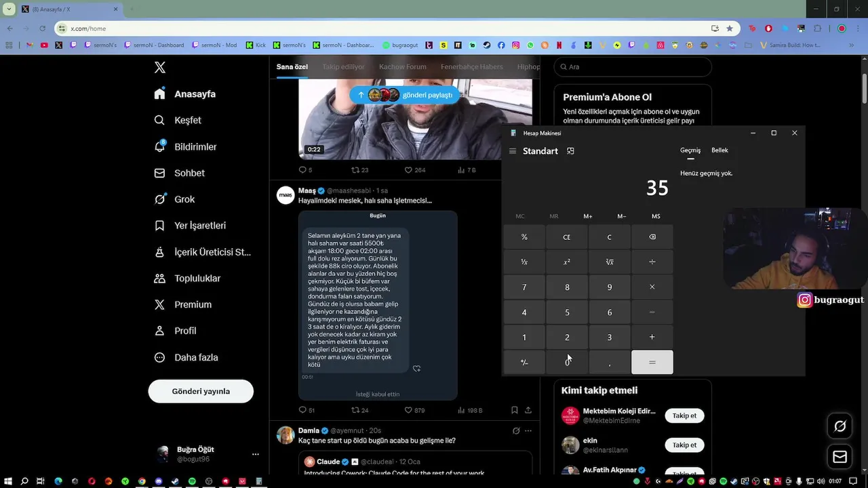Viewport: 868px width, 488px height.
Task: Click calculator C clear key
Action: pos(610,237)
